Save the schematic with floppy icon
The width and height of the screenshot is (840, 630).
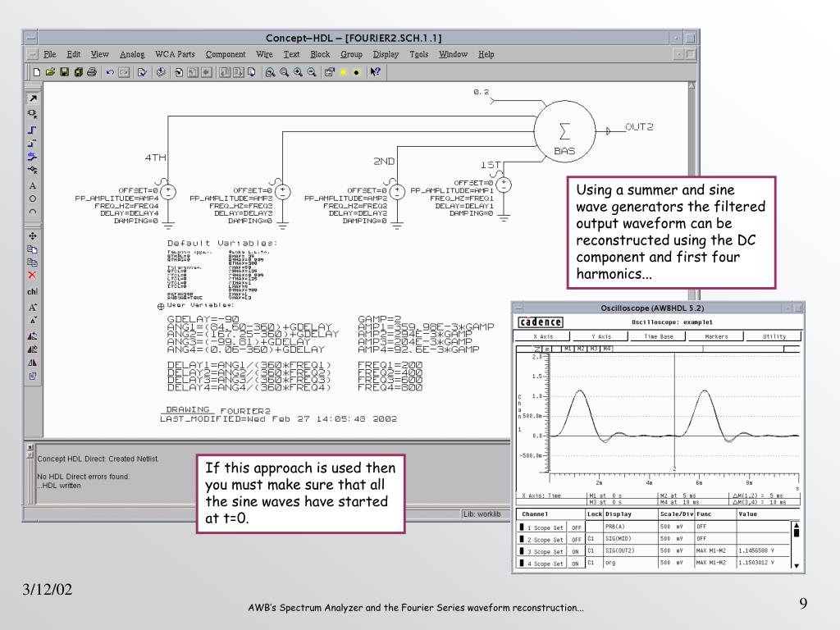(x=64, y=72)
